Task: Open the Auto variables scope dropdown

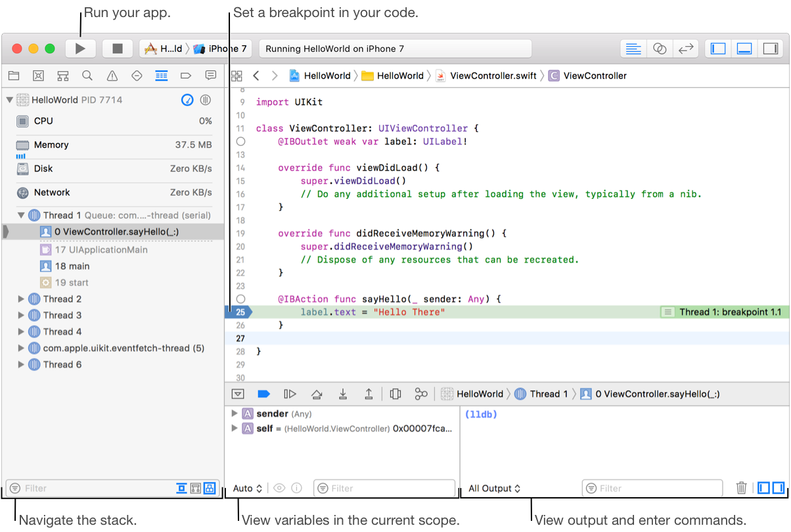Action: point(248,488)
